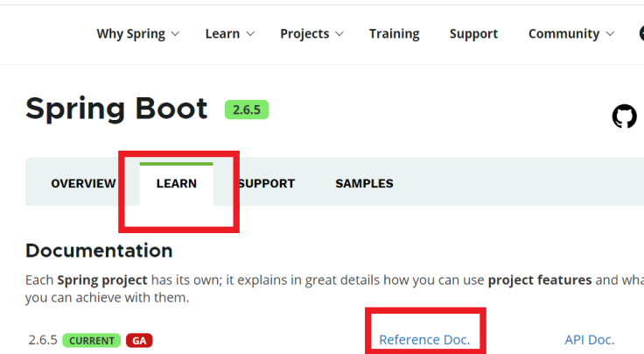This screenshot has width=644, height=354.
Task: Open the Support navigation link
Action: tap(473, 33)
